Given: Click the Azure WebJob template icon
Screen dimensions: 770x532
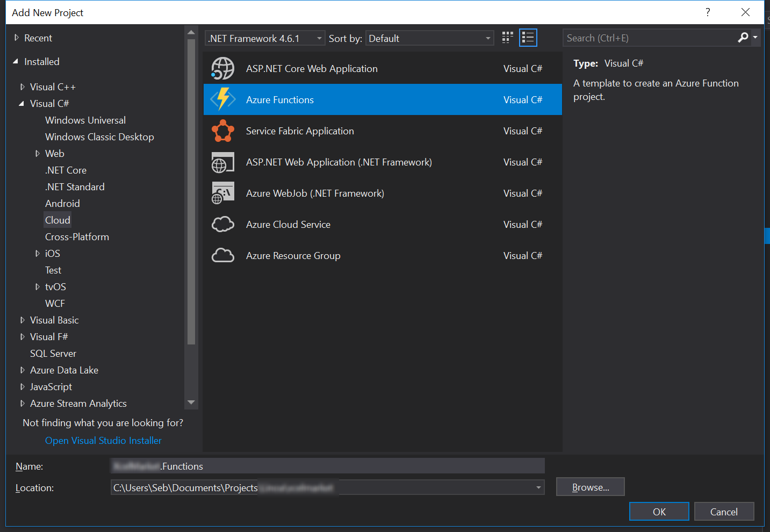Looking at the screenshot, I should 222,193.
